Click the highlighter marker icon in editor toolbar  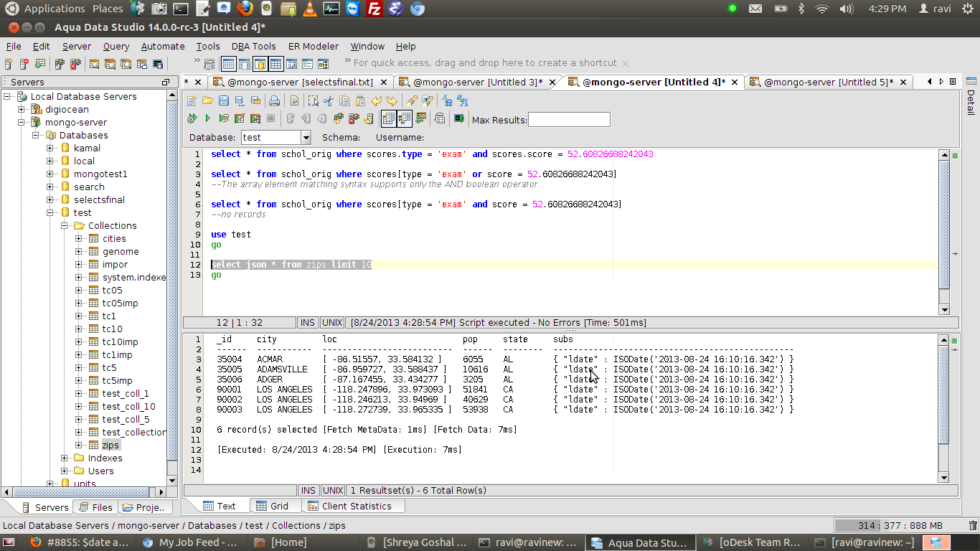[x=412, y=101]
